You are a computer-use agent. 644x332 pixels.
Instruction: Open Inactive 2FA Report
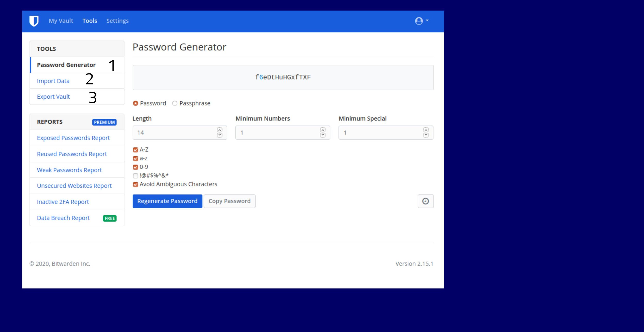pos(77,202)
